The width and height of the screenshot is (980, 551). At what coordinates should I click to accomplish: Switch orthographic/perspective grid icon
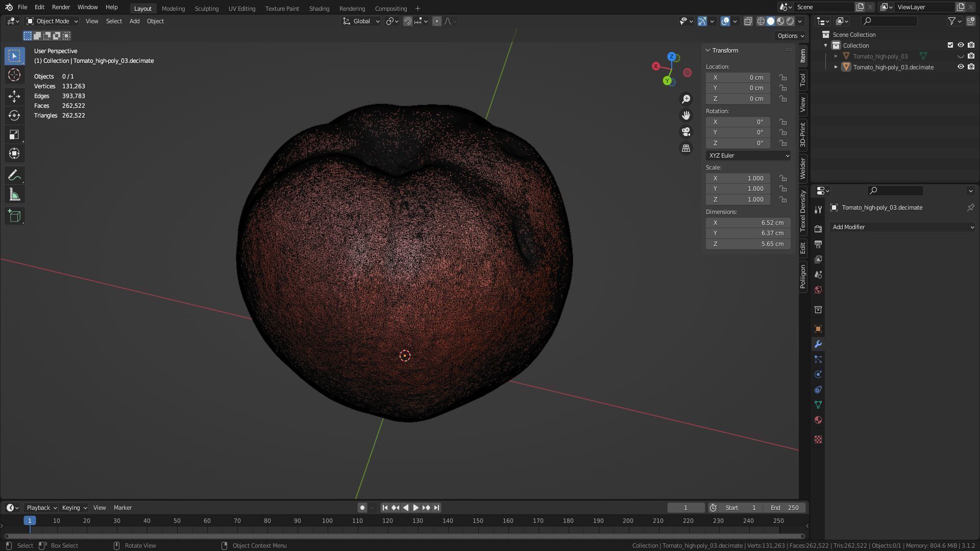pyautogui.click(x=686, y=148)
